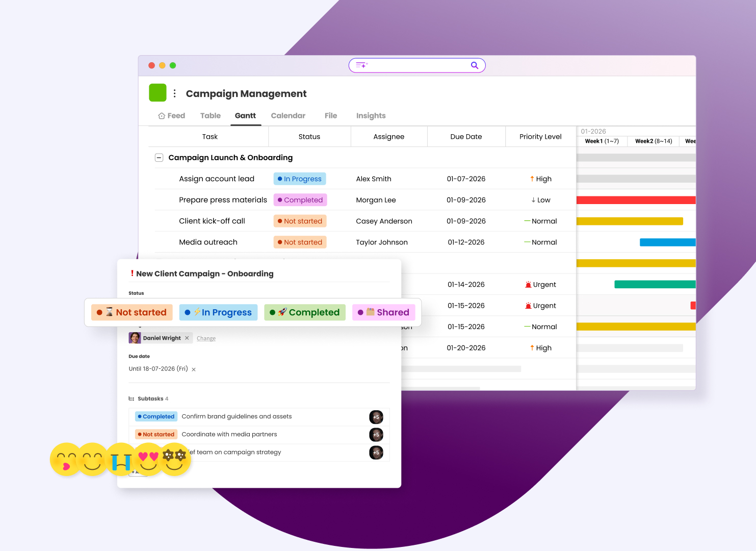Click the green project color square
The height and width of the screenshot is (551, 756).
pos(158,93)
